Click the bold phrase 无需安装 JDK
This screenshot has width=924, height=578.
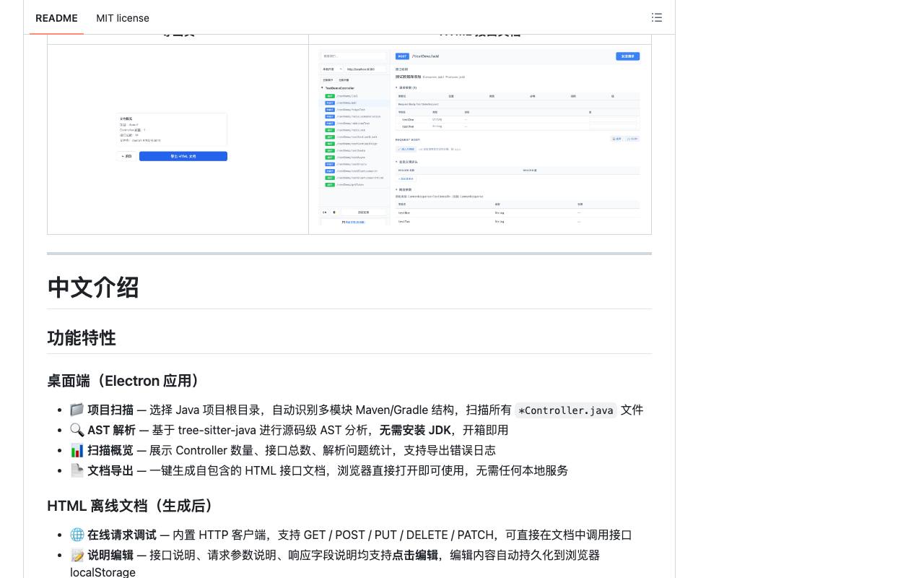(415, 430)
